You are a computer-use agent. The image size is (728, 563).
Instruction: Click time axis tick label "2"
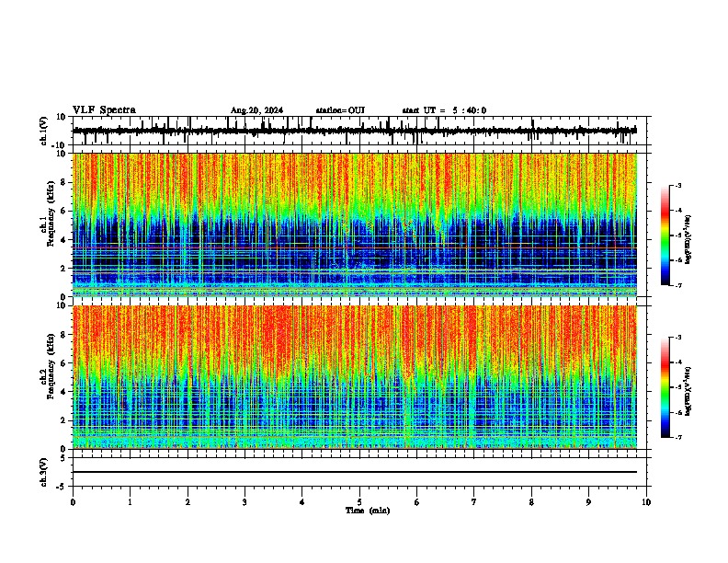188,502
